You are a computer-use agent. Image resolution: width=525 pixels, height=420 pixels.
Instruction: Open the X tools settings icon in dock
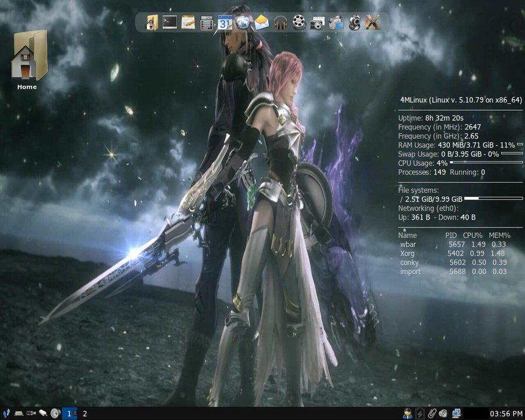pos(372,23)
